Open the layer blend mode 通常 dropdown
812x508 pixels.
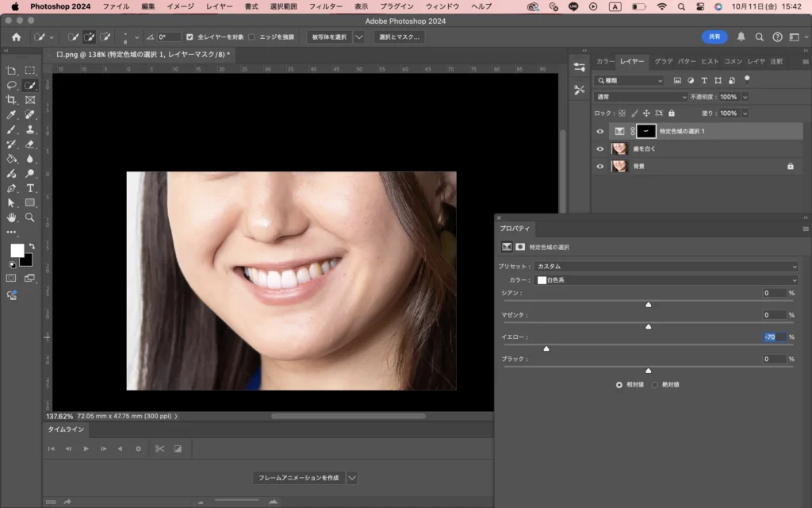pyautogui.click(x=641, y=97)
